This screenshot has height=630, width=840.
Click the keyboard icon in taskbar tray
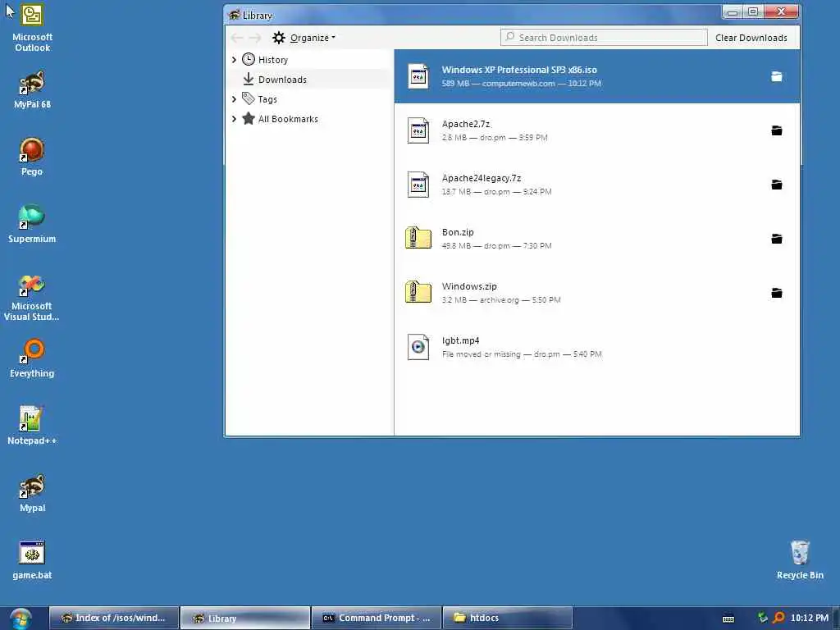point(728,619)
